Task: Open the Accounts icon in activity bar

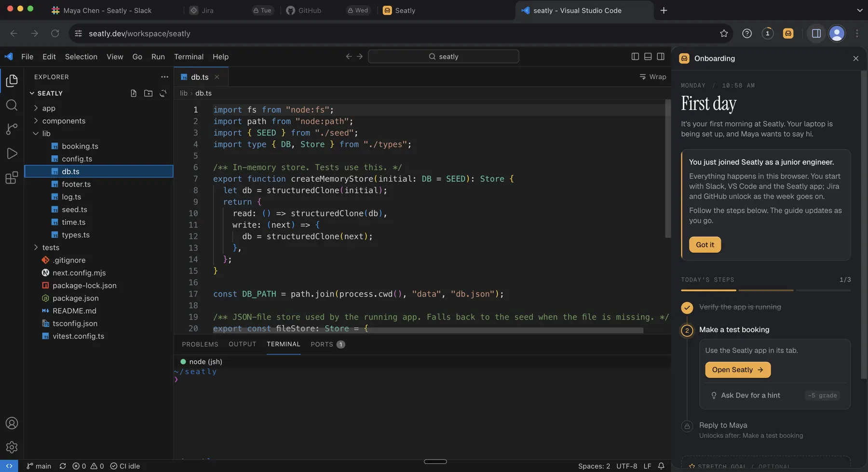Action: [12, 423]
